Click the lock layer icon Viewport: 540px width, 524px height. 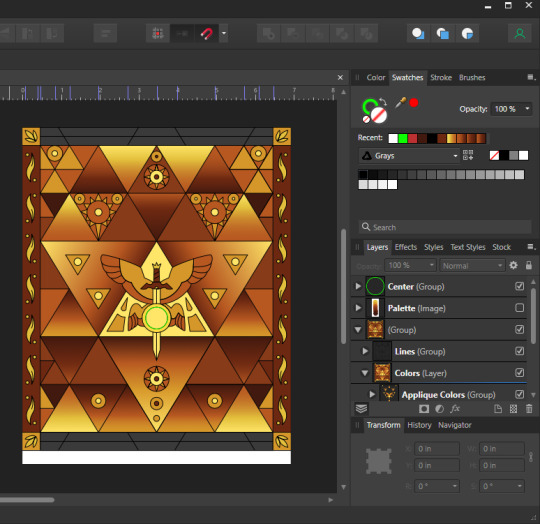[529, 265]
